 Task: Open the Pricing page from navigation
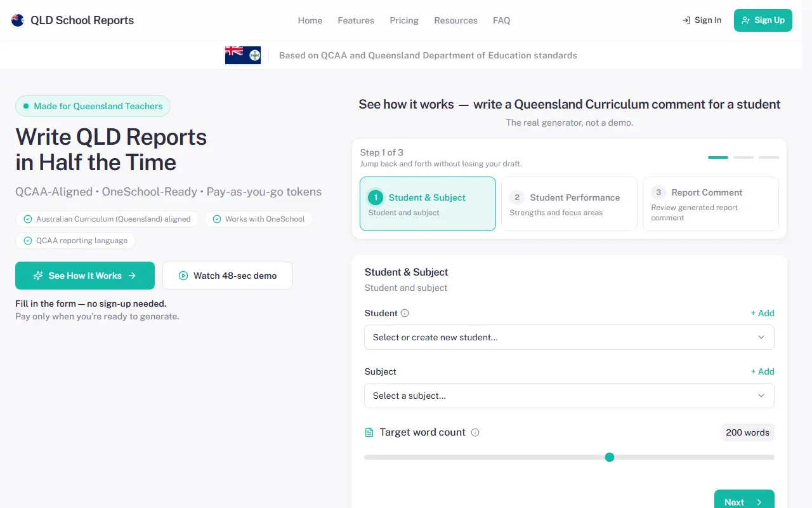click(404, 20)
